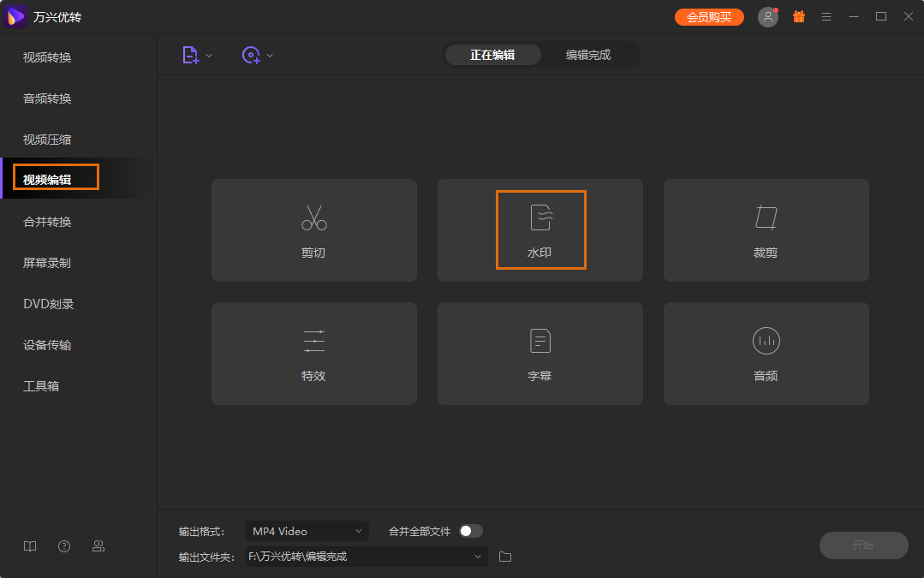Viewport: 924px width, 578px height.
Task: Open the 裁剪 (Crop) tool
Action: (765, 229)
